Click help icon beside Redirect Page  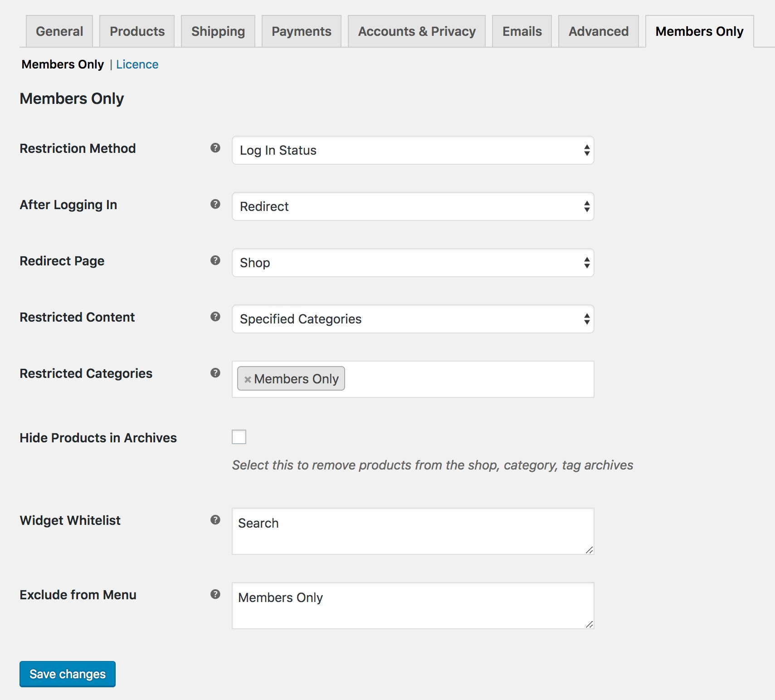click(215, 260)
